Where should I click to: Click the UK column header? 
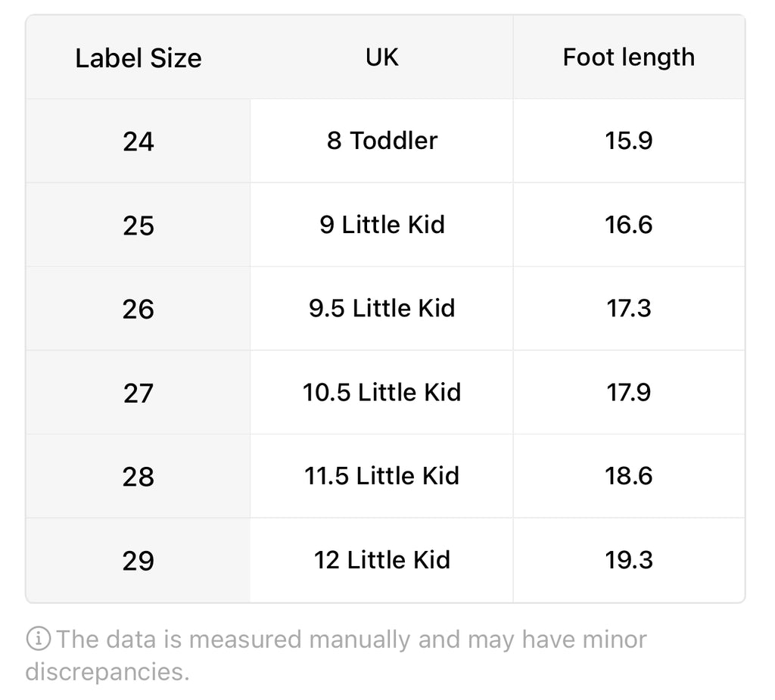pos(381,58)
